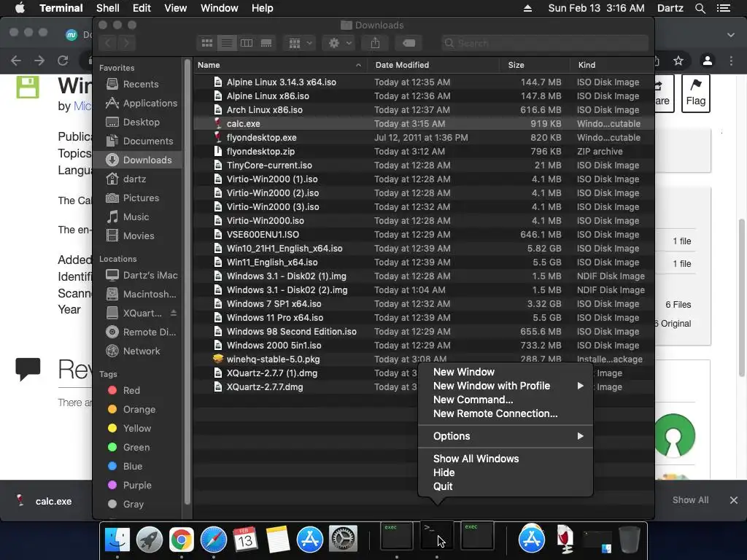
Task: Sort by the Kind column header
Action: click(612, 65)
